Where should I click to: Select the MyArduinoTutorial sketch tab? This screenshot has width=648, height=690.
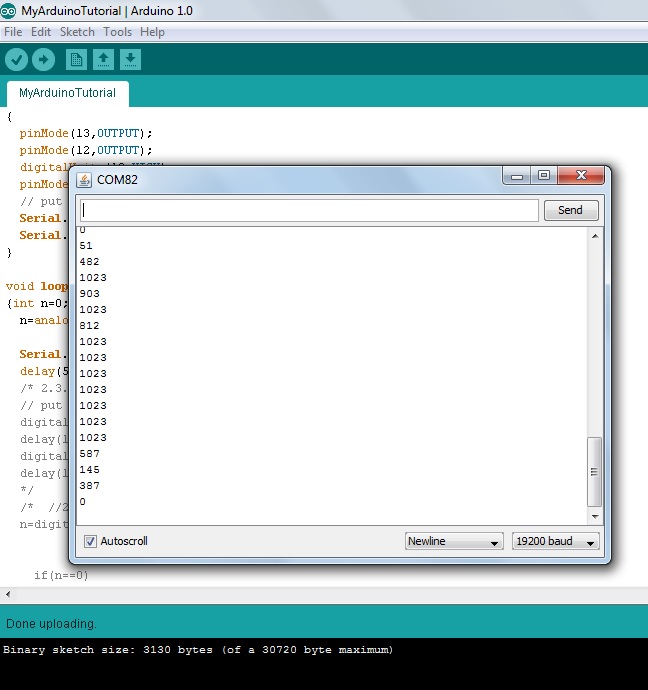pos(68,93)
